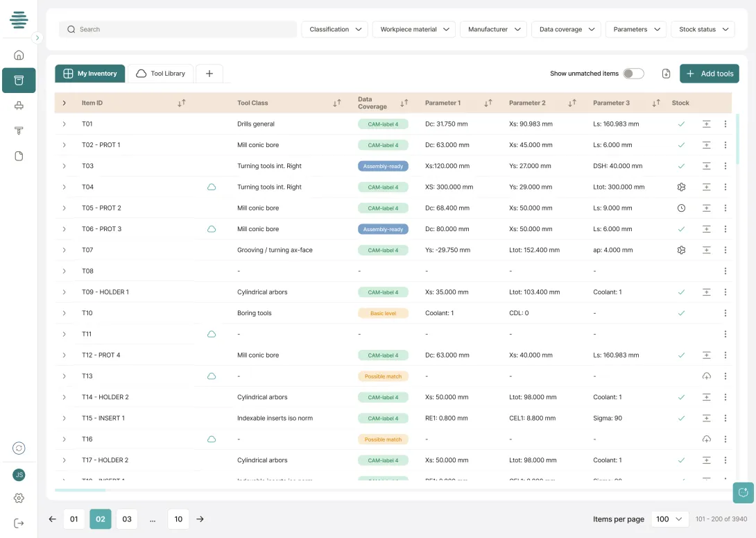Open the three-dot menu for item T10
This screenshot has height=538, width=756.
click(x=725, y=312)
